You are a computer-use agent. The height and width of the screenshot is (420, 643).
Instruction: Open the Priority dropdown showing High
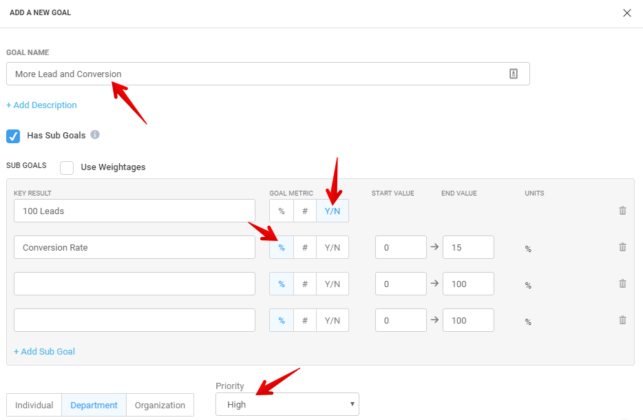[287, 405]
